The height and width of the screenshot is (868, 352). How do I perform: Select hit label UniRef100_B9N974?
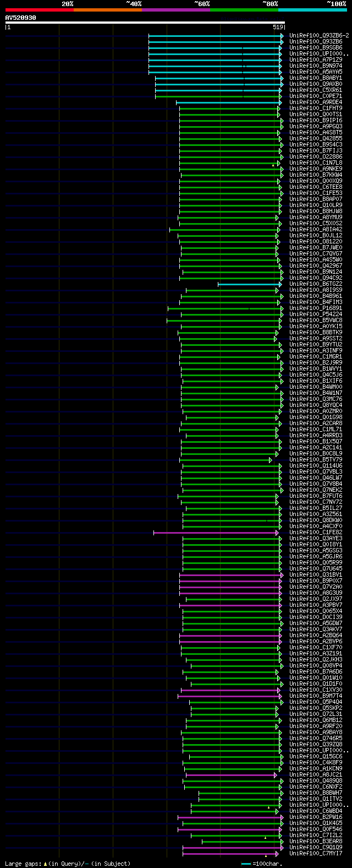(316, 66)
